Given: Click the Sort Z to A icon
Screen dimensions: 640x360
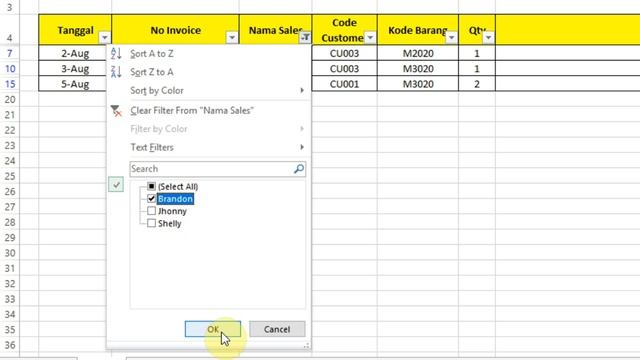Looking at the screenshot, I should point(116,72).
